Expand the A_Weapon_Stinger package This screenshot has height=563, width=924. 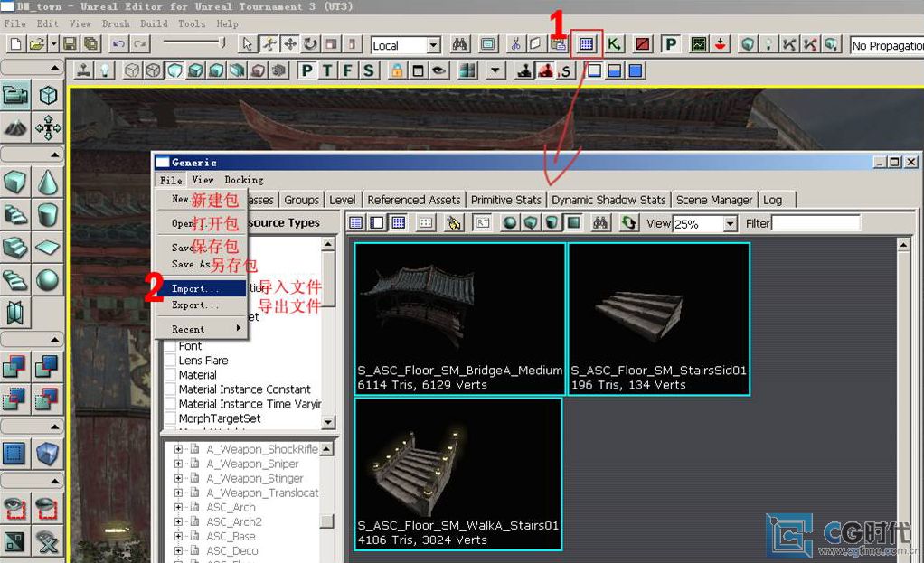pos(178,478)
